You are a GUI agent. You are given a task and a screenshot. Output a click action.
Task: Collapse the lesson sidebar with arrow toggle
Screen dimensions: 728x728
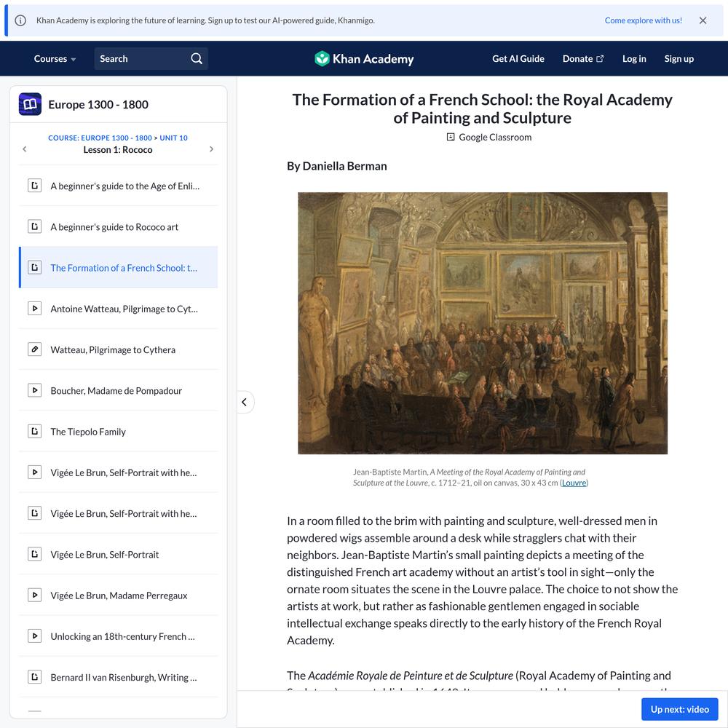coord(245,402)
